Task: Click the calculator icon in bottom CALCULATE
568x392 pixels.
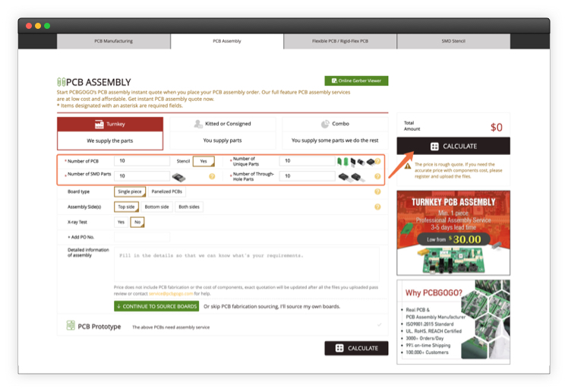Action: [x=339, y=348]
